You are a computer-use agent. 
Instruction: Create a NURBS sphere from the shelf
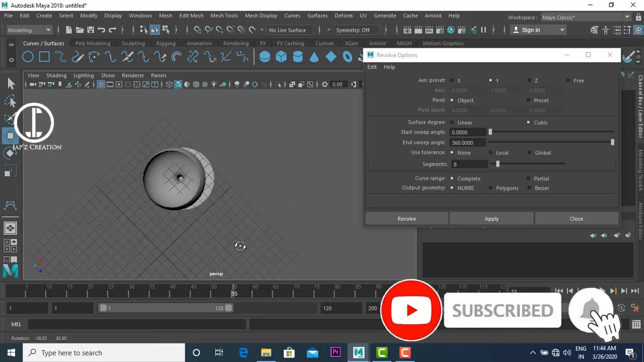(265, 57)
